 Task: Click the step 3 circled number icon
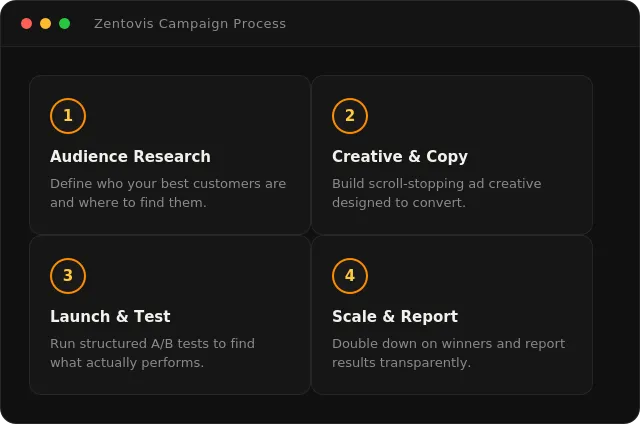click(x=68, y=276)
